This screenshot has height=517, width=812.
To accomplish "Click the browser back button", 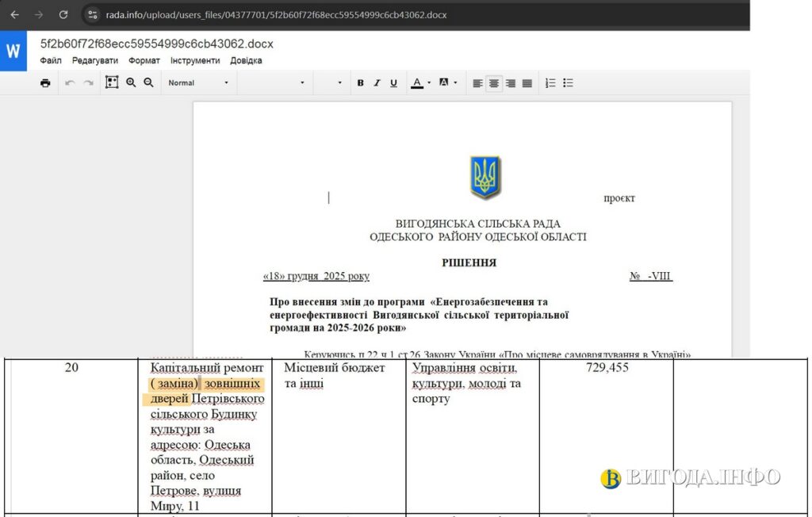I will pyautogui.click(x=14, y=14).
